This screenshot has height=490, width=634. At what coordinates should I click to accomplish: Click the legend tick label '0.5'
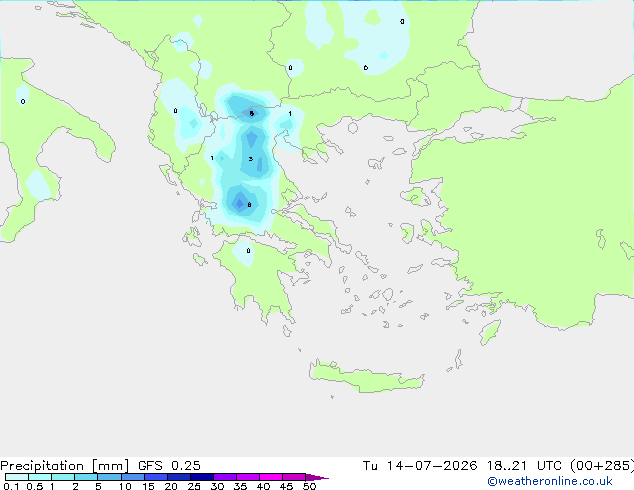click(x=35, y=486)
